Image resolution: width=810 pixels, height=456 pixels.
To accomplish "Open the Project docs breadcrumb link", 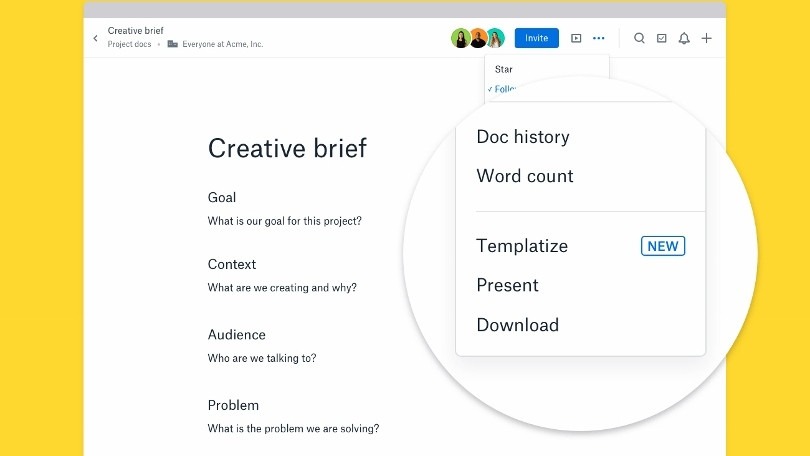I will [x=129, y=45].
